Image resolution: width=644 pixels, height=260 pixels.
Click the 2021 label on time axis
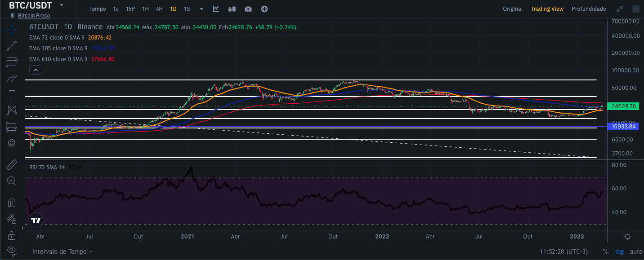tap(187, 236)
